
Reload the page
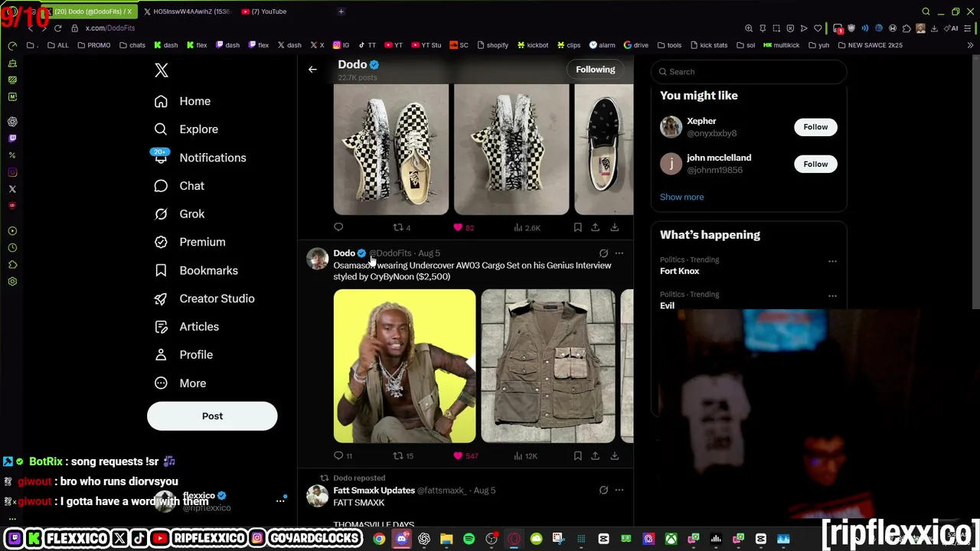click(x=57, y=28)
